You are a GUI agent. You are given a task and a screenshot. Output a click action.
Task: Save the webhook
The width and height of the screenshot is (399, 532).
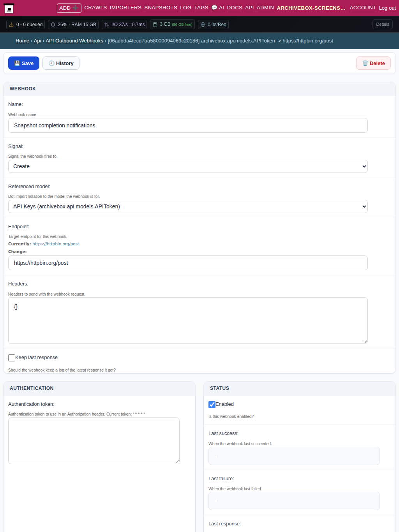24,63
